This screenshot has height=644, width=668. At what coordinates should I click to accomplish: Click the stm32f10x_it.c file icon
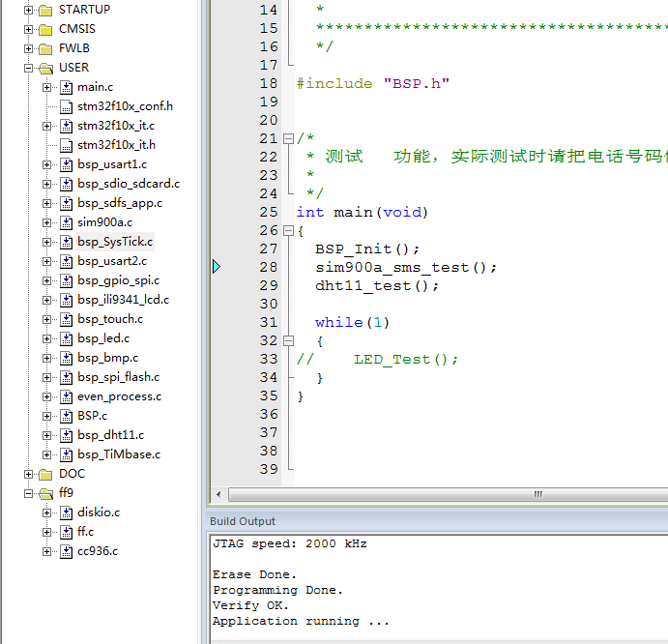(x=66, y=126)
